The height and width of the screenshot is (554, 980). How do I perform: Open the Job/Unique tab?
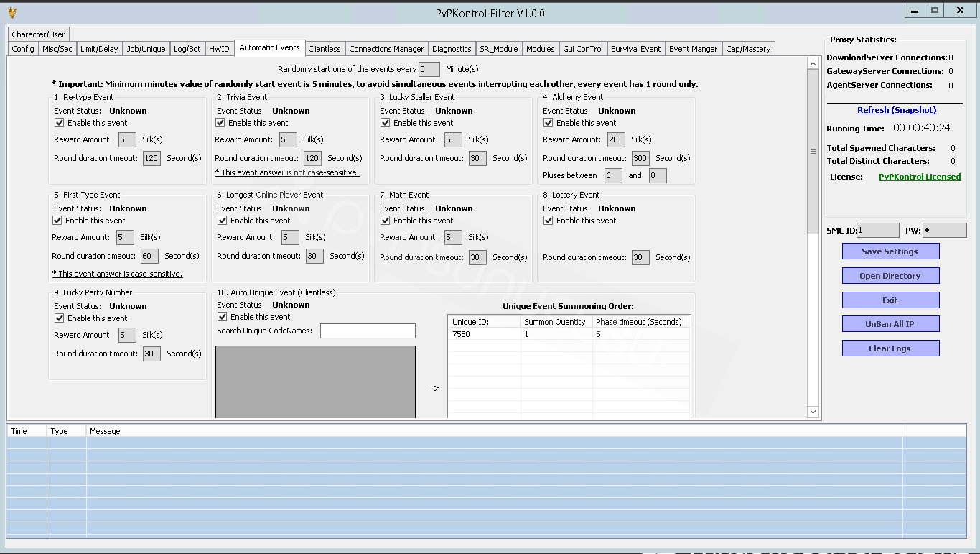click(x=146, y=49)
